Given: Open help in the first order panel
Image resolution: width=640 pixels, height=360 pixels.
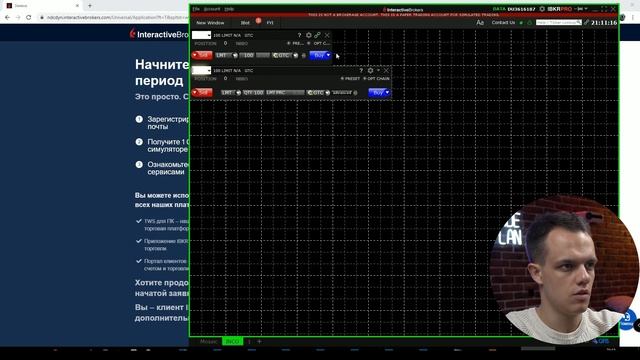Looking at the screenshot, I should pyautogui.click(x=299, y=36).
